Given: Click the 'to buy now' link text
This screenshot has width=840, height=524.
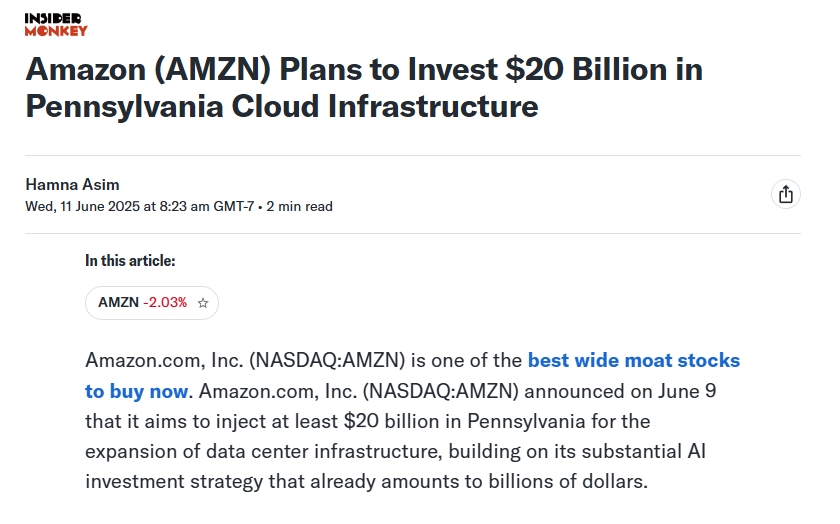Looking at the screenshot, I should 137,391.
